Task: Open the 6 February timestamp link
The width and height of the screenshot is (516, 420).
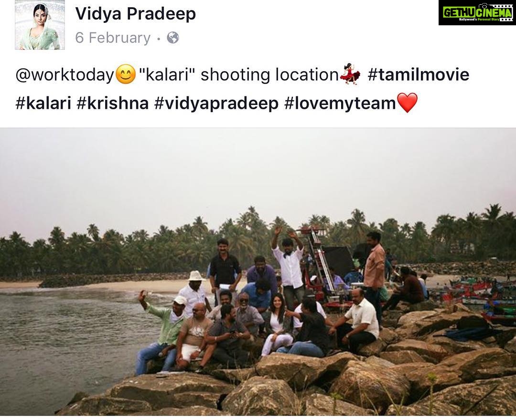Action: point(113,38)
